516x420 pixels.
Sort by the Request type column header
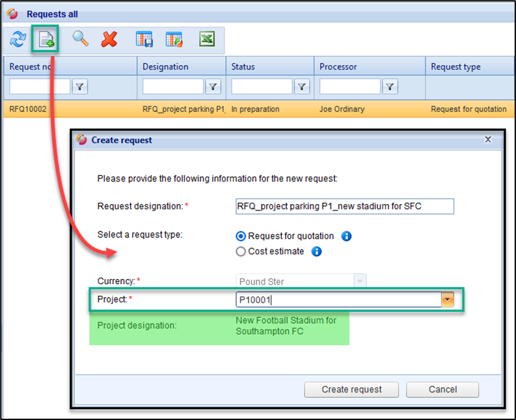[x=455, y=66]
